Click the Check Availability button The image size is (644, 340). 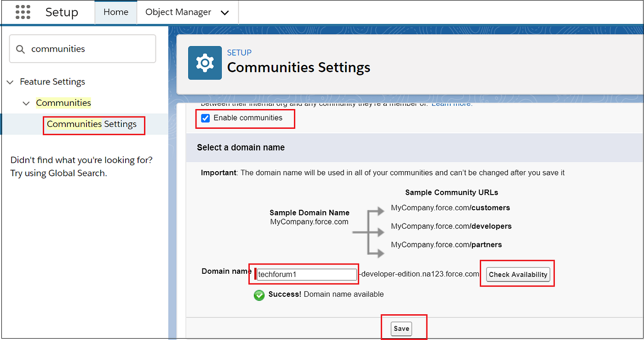pyautogui.click(x=517, y=274)
